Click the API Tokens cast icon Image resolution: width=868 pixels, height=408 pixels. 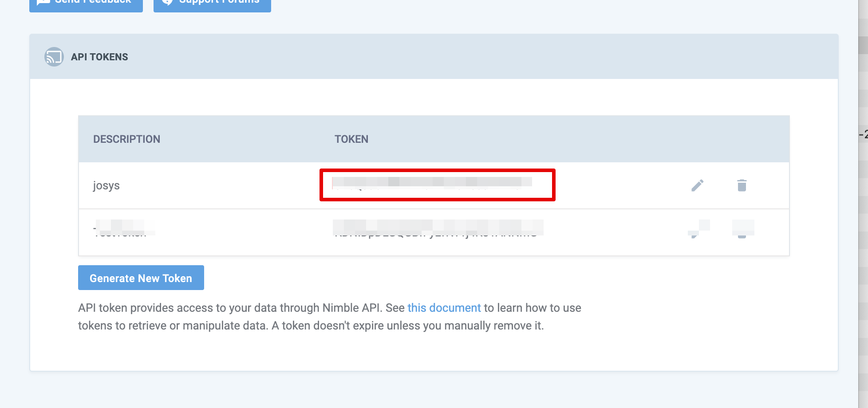pos(54,57)
